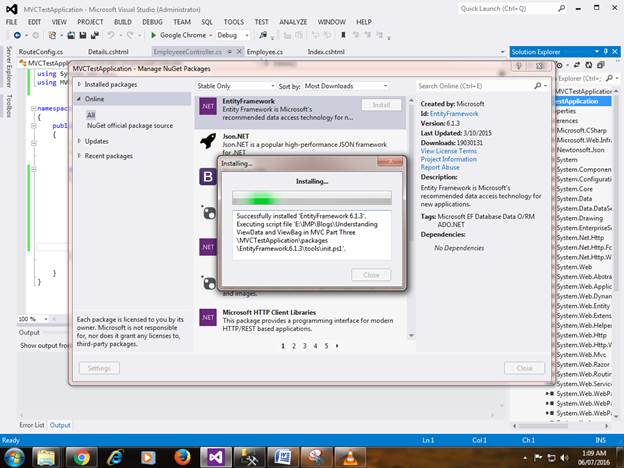This screenshot has width=624, height=468.
Task: Click the Navigate Backward toolbar icon
Action: pos(17,35)
